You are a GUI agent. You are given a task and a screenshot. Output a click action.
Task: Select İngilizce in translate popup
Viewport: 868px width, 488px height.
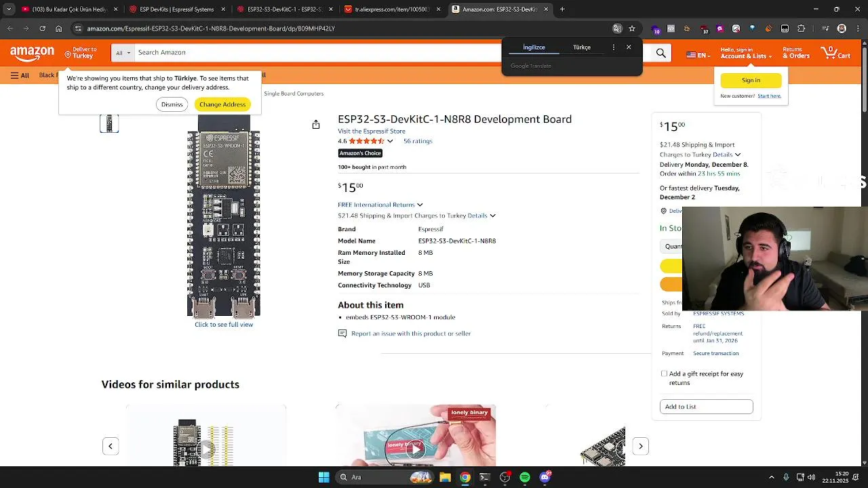click(x=534, y=47)
